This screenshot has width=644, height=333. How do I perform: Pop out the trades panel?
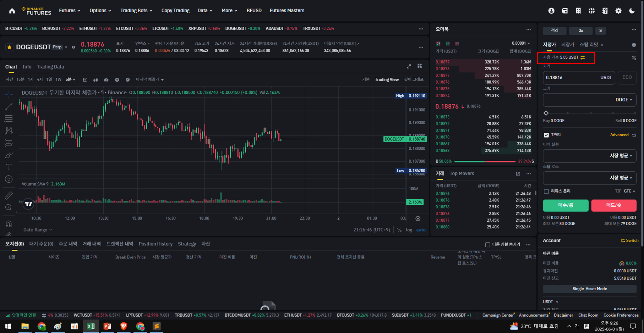tap(518, 174)
